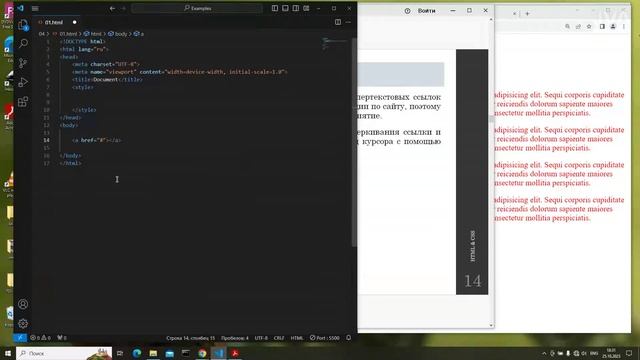Click the editor minimap

(335, 44)
